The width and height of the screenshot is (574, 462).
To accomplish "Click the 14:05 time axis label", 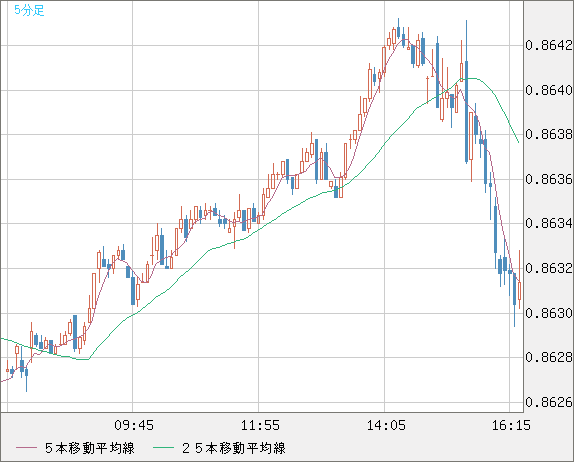I will (x=386, y=425).
